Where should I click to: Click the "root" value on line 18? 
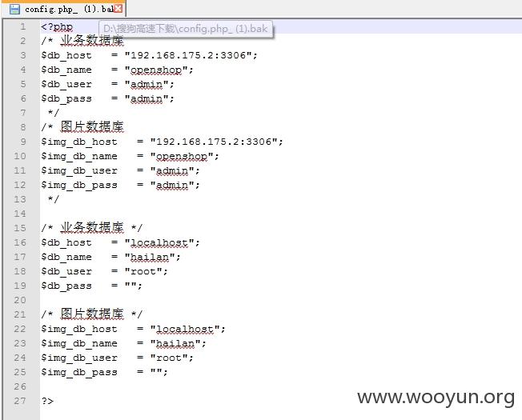point(143,272)
